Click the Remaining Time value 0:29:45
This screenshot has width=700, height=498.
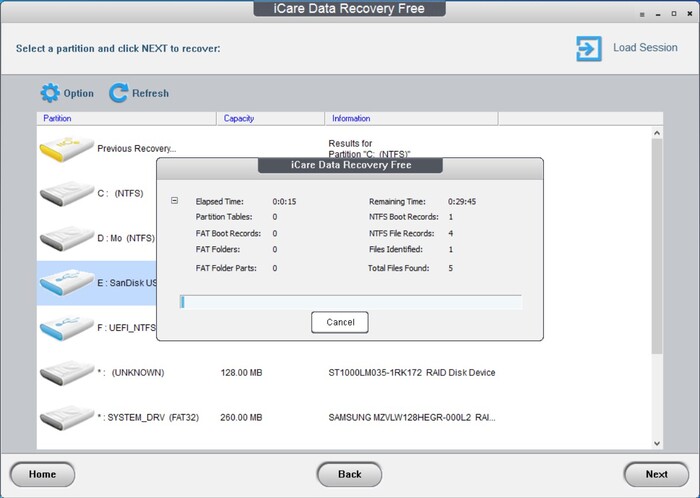pos(462,201)
